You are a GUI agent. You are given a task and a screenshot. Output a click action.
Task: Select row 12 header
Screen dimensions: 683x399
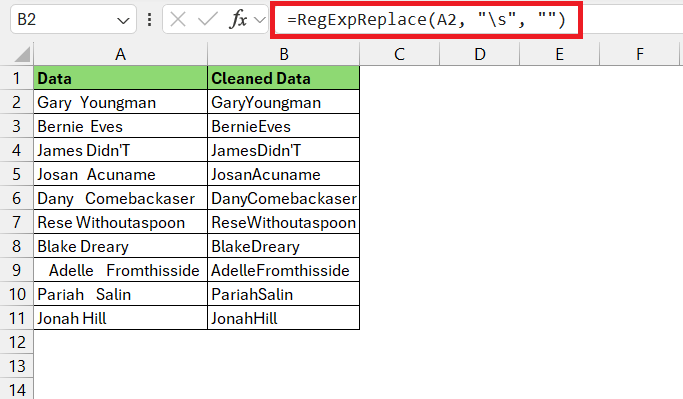click(17, 342)
